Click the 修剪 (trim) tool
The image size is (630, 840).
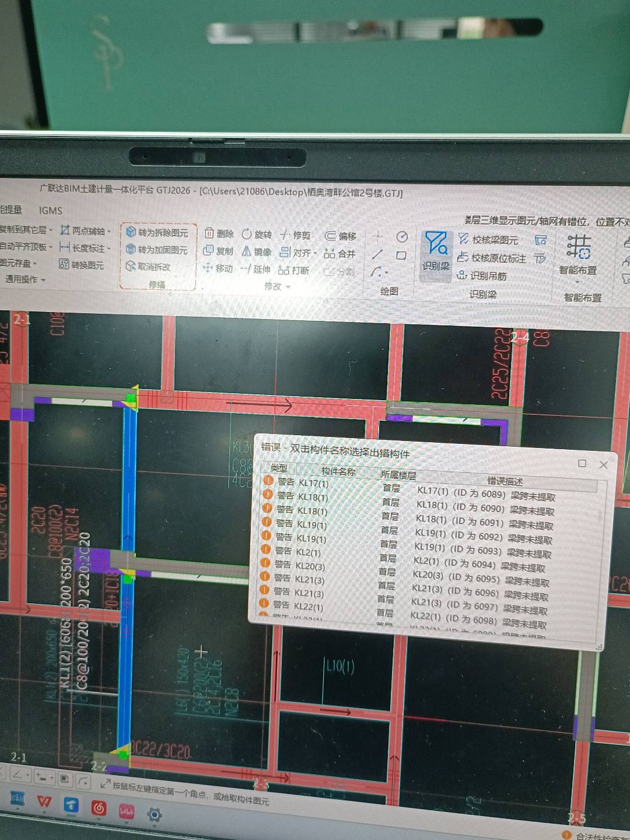click(x=295, y=235)
